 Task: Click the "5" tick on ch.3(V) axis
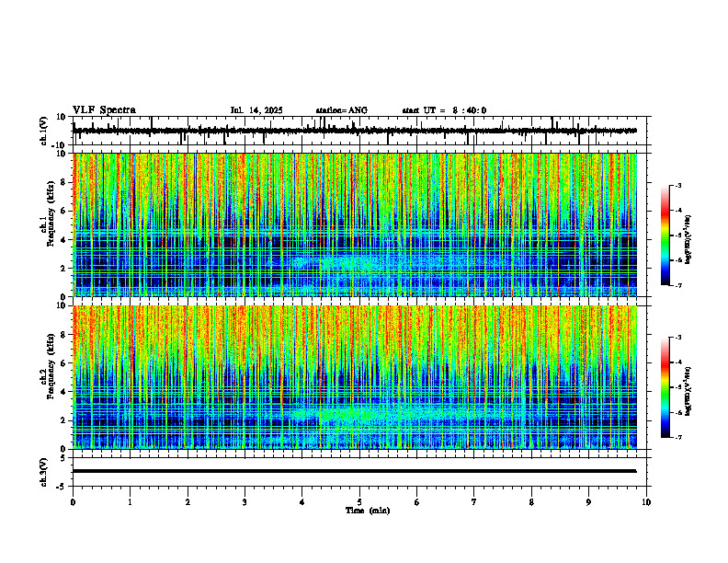click(64, 458)
